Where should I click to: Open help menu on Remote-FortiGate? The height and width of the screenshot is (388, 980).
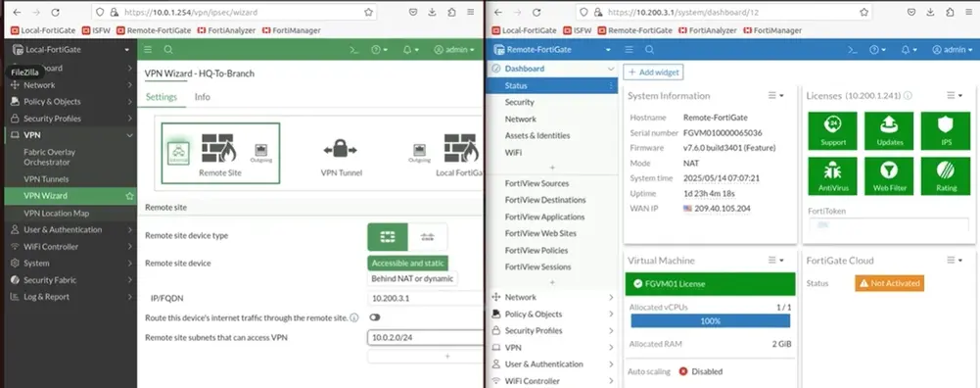pyautogui.click(x=877, y=49)
